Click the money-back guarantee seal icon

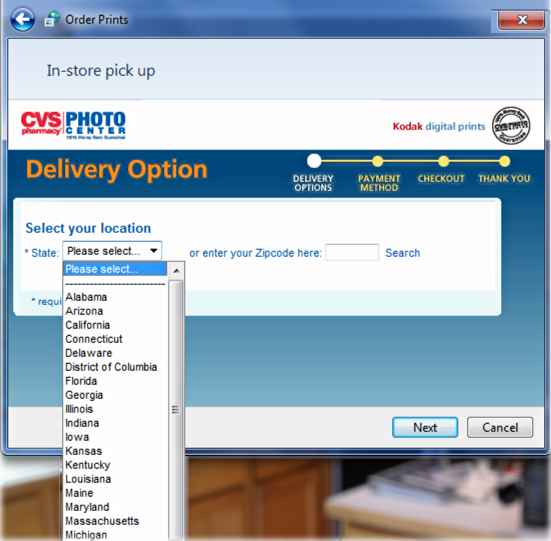point(511,126)
